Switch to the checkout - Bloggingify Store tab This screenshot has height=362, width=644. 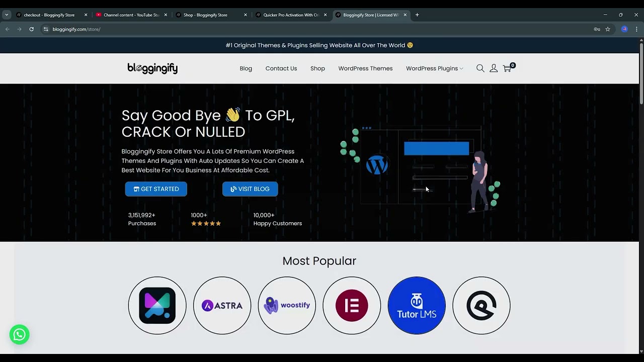click(51, 15)
